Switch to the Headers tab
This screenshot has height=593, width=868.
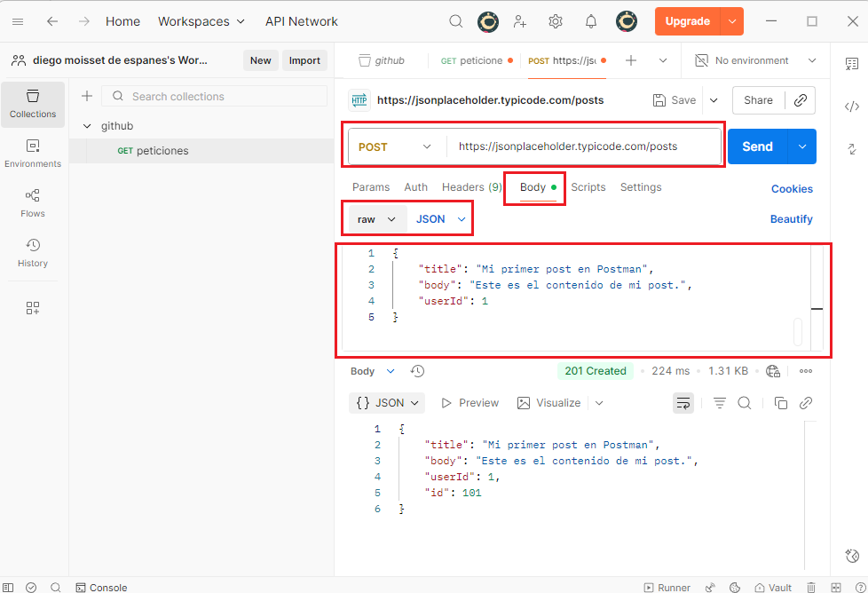pos(471,187)
